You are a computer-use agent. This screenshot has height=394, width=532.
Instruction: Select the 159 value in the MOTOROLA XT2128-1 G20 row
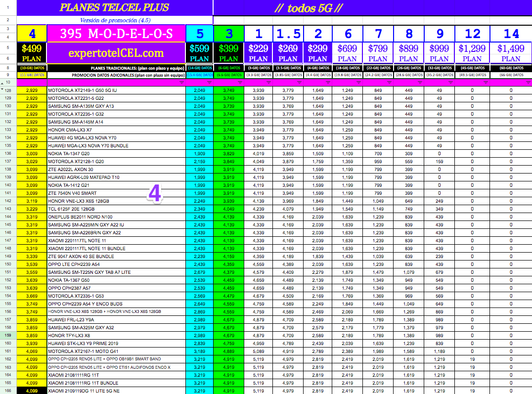(440, 162)
